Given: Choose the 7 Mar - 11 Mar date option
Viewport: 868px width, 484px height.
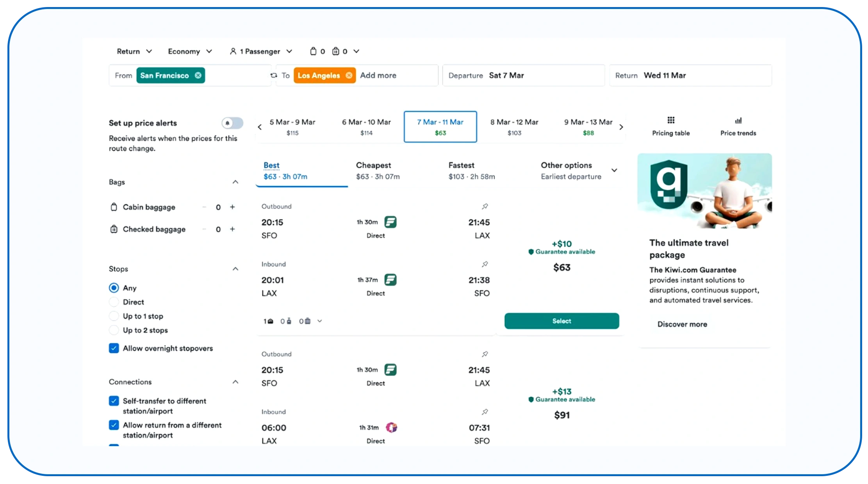Looking at the screenshot, I should 440,127.
